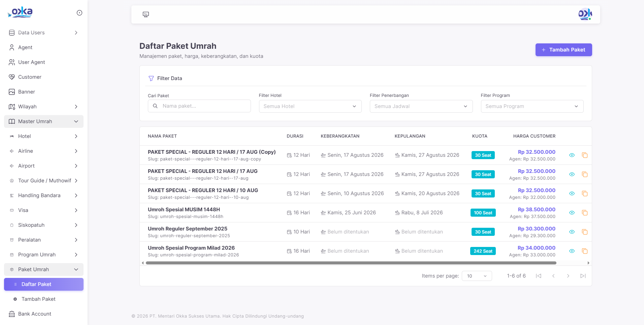View the 17 AUG (Copy) package details

572,155
